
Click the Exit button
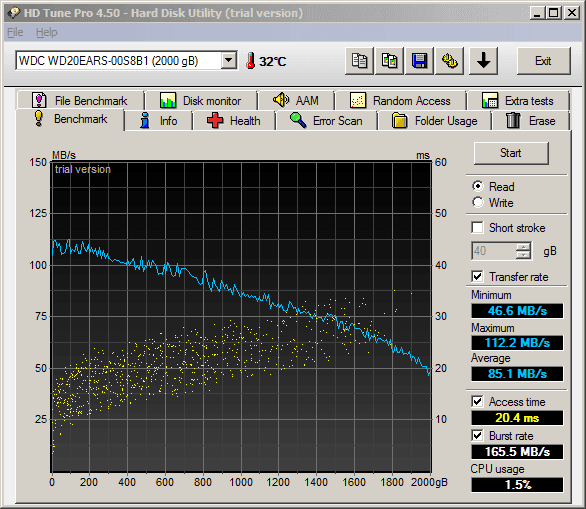pyautogui.click(x=543, y=61)
